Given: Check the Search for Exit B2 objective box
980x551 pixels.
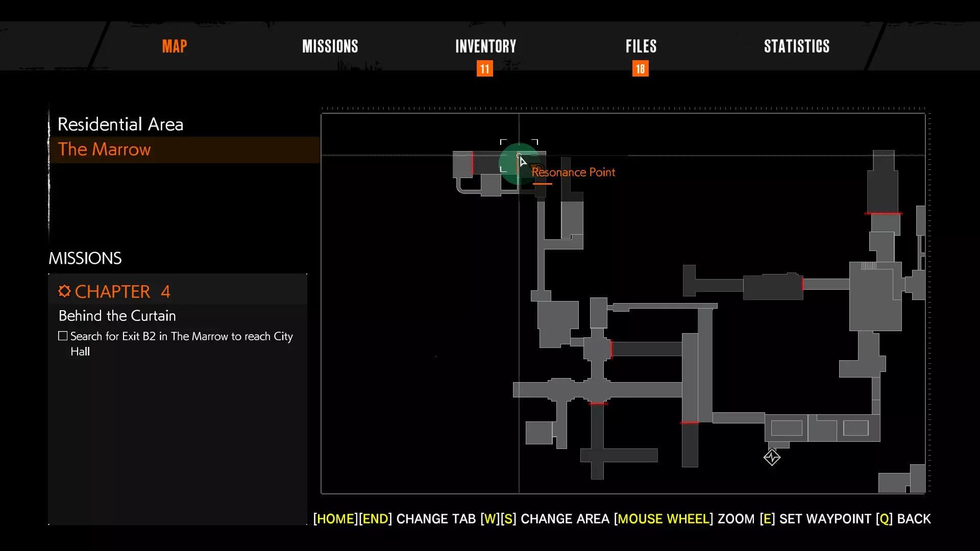Looking at the screenshot, I should point(63,336).
